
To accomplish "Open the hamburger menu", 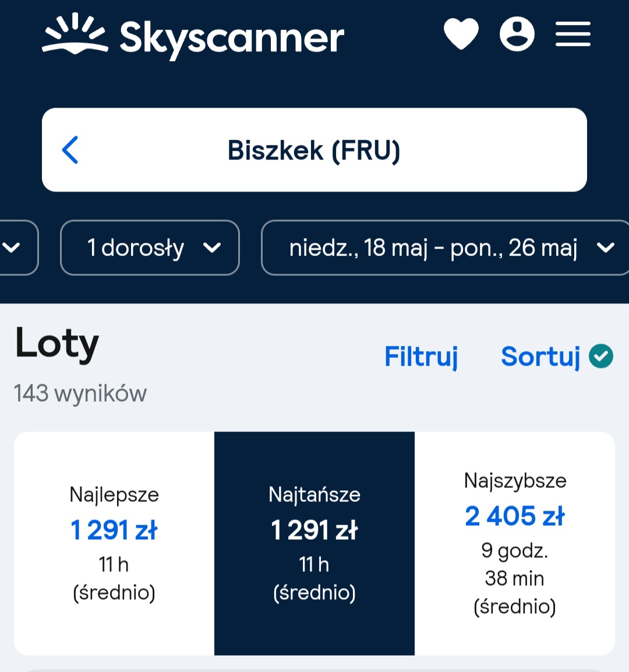I will (x=573, y=34).
